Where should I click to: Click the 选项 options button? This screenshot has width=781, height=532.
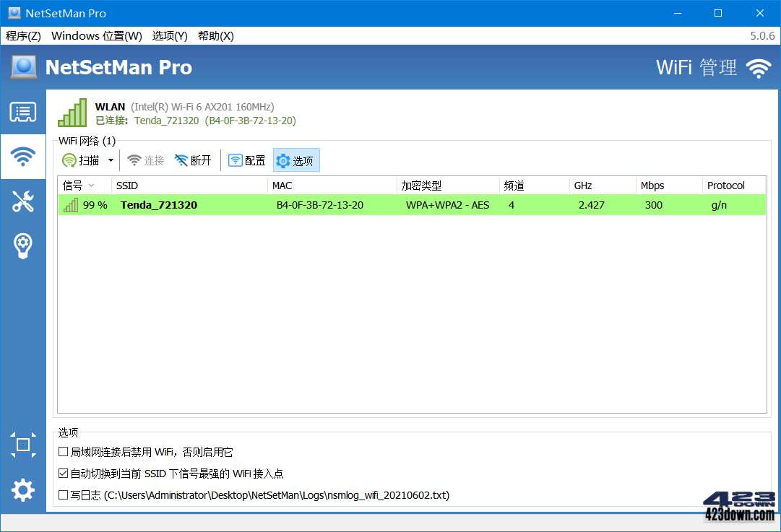[x=296, y=160]
